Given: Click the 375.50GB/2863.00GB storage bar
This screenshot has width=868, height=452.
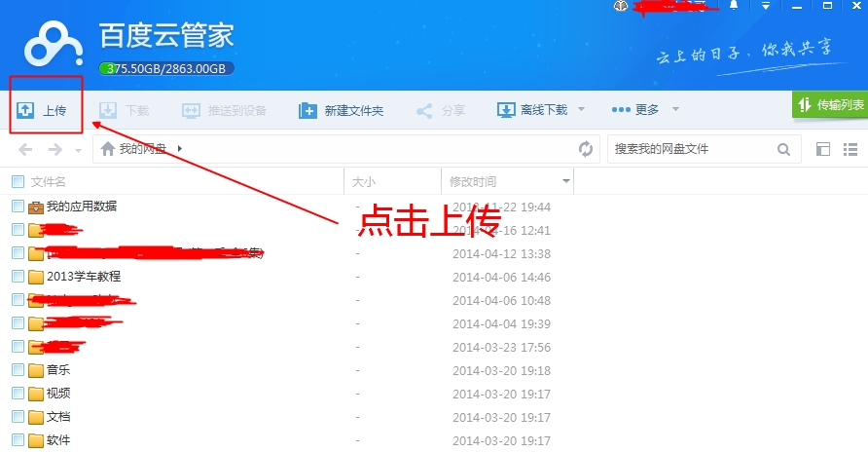Looking at the screenshot, I should click(166, 69).
